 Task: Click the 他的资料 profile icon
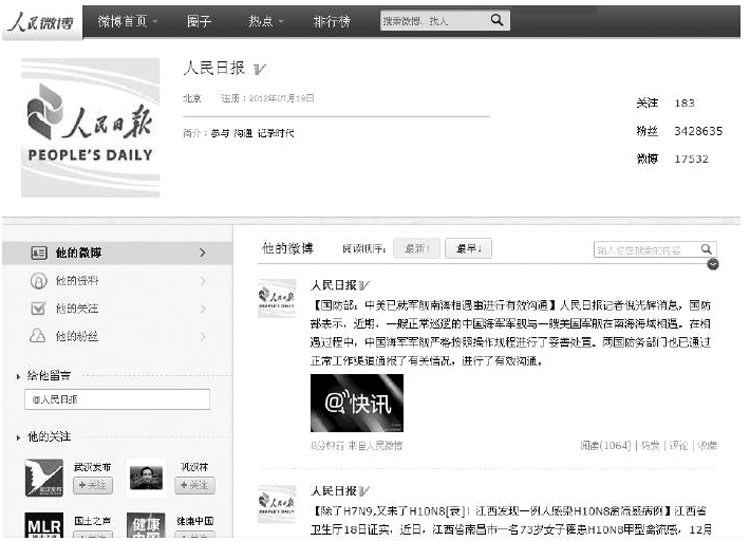pyautogui.click(x=39, y=281)
